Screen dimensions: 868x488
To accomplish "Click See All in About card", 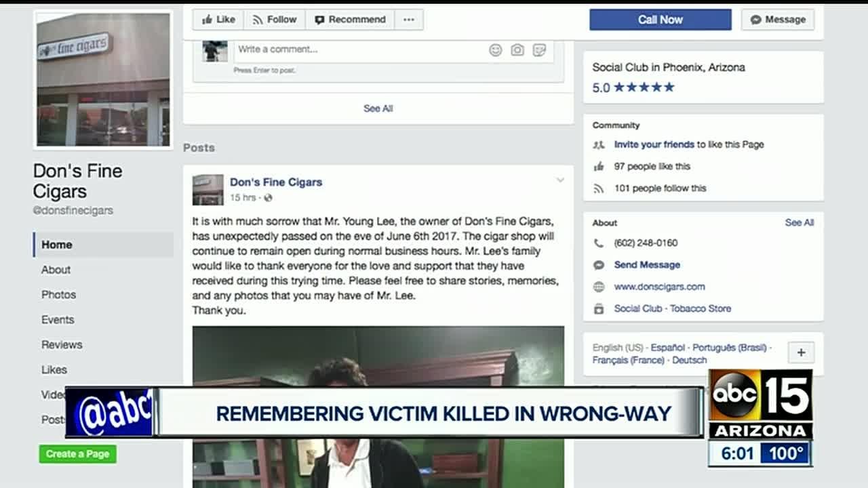I will [800, 222].
